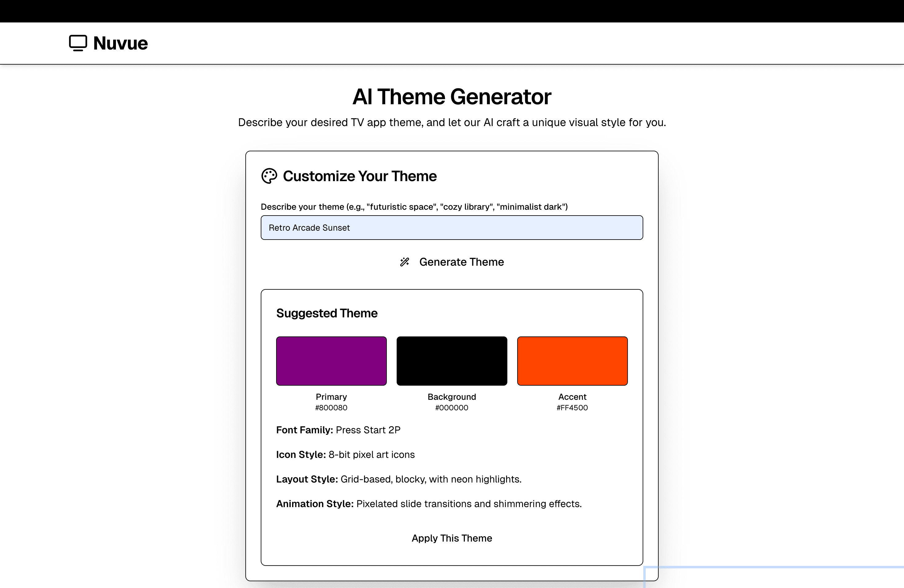Screen dimensions: 904x588
Task: Click the Font Family Press Start 2P line
Action: pyautogui.click(x=338, y=430)
